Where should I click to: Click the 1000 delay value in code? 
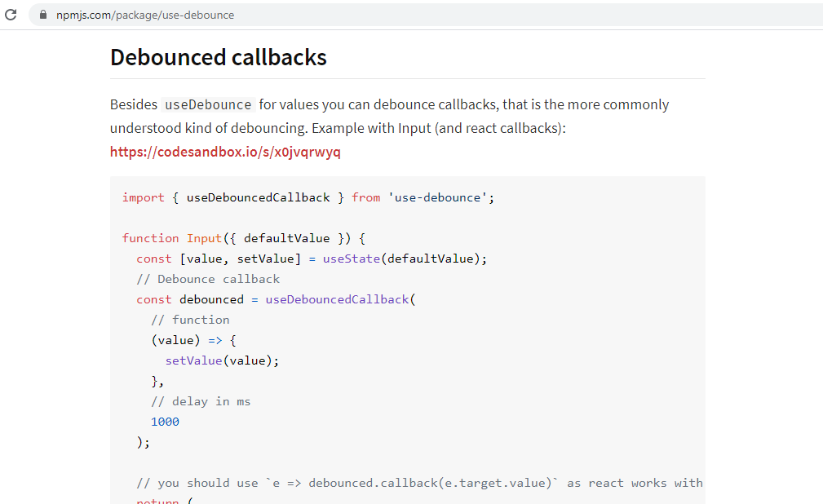[165, 422]
